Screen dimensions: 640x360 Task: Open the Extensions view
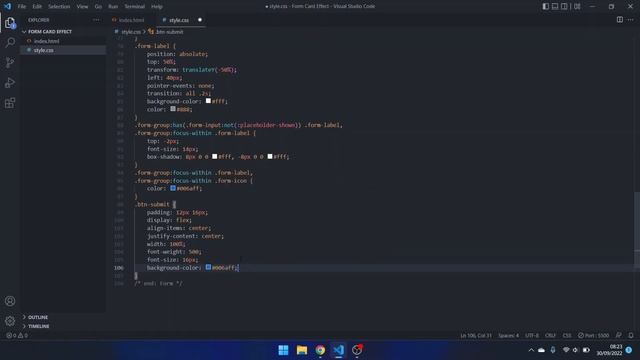10,102
